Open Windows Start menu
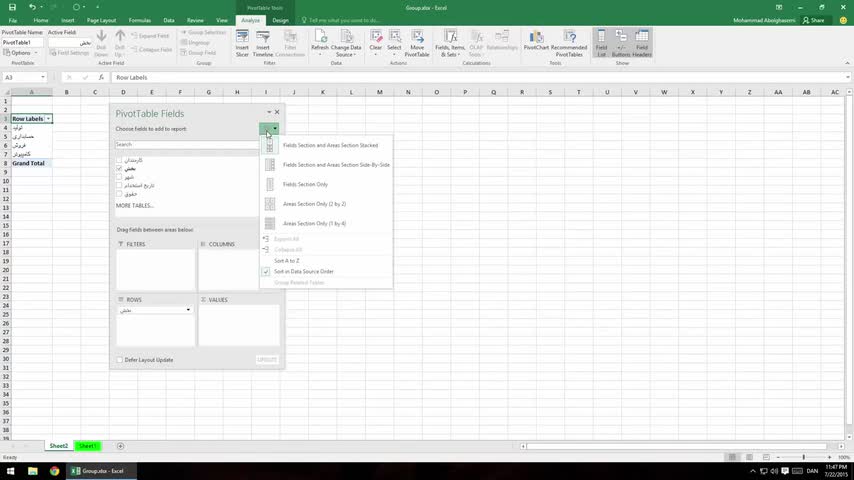 [10, 471]
